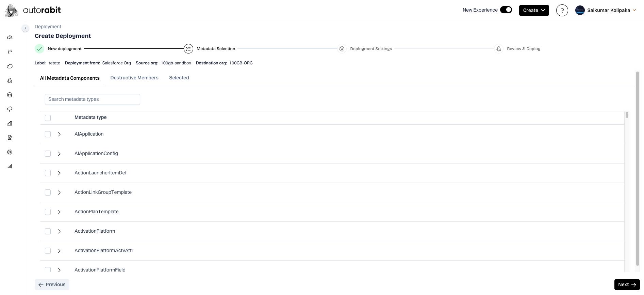Click the Previous button

pos(52,284)
